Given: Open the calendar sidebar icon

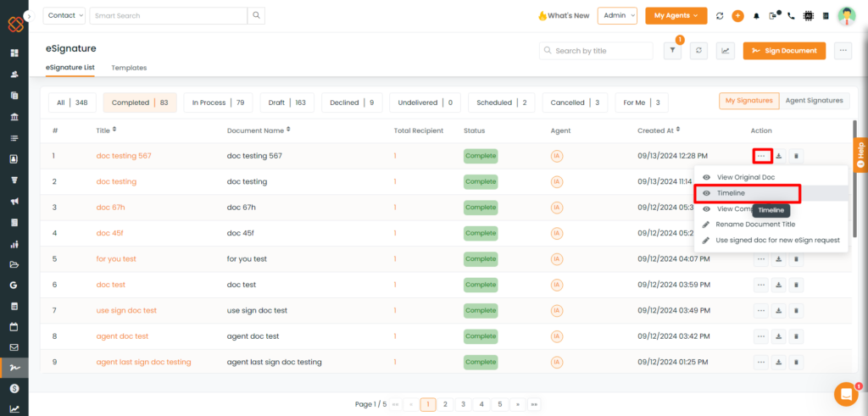Looking at the screenshot, I should [14, 327].
